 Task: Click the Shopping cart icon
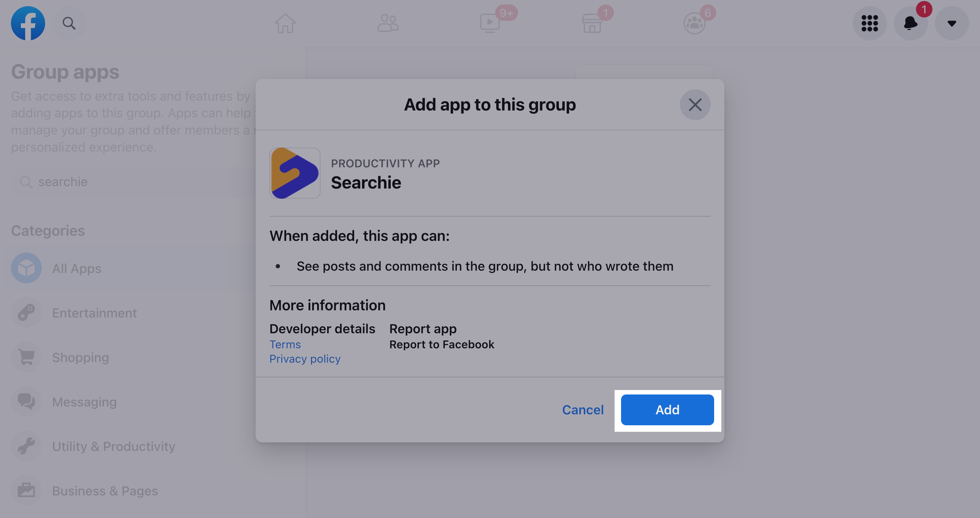pyautogui.click(x=26, y=357)
